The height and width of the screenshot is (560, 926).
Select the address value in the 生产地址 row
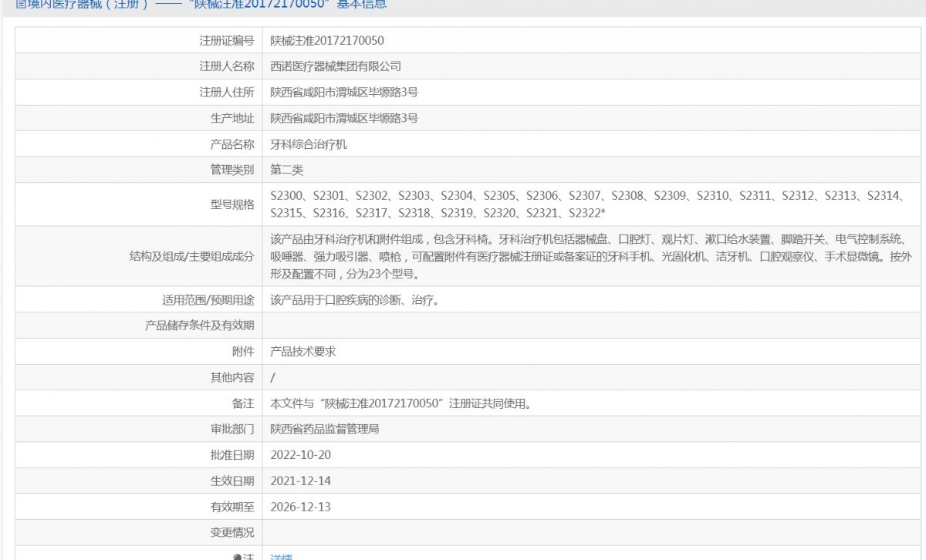point(344,118)
